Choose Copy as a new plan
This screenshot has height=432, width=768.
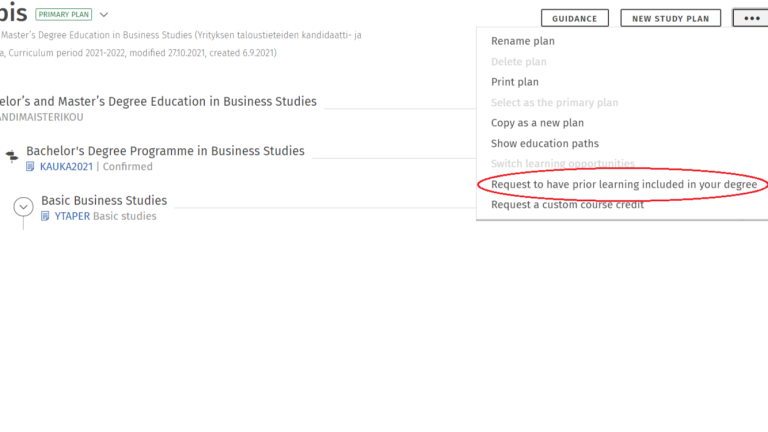[537, 123]
